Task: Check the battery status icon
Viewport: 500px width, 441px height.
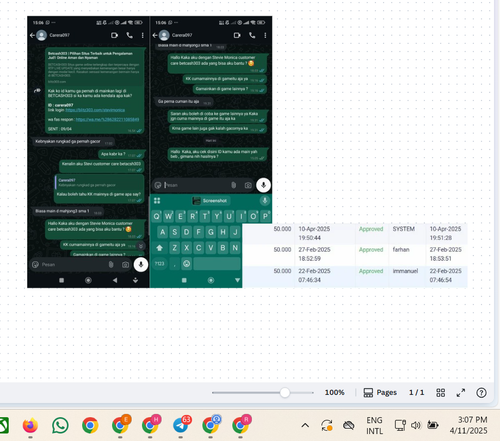Action: (x=433, y=425)
